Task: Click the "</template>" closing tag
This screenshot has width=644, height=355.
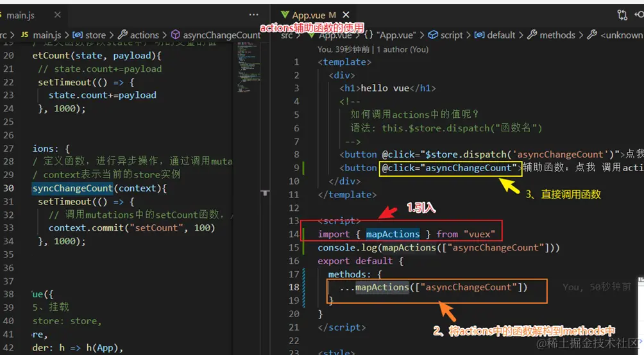Action: (x=347, y=195)
